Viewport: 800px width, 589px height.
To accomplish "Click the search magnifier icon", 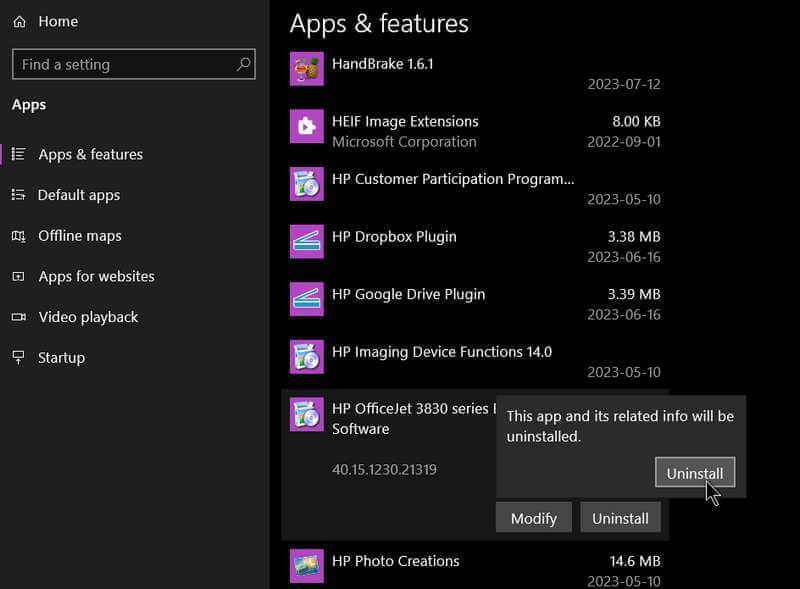I will point(243,64).
